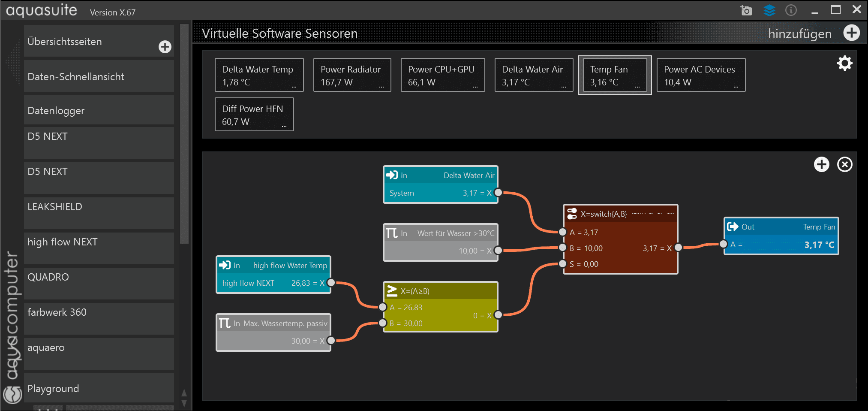Select the Delta Water Air sensor tile
868x411 pixels.
click(534, 75)
